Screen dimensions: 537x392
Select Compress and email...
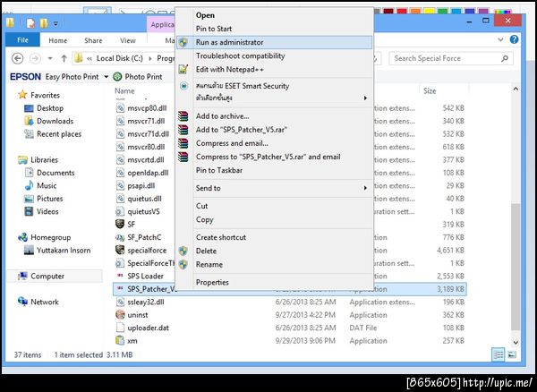click(x=275, y=143)
